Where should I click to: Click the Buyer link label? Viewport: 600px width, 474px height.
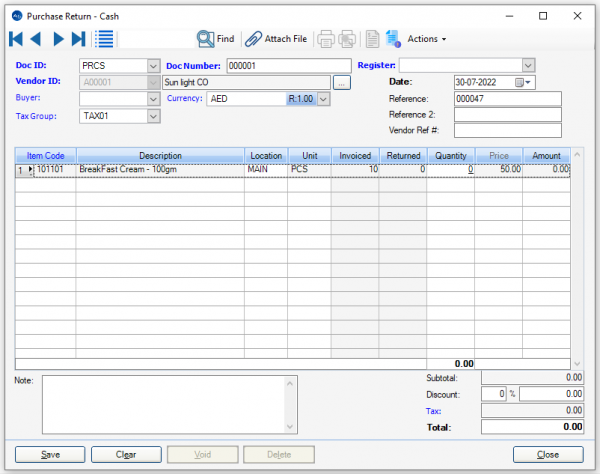coord(28,98)
